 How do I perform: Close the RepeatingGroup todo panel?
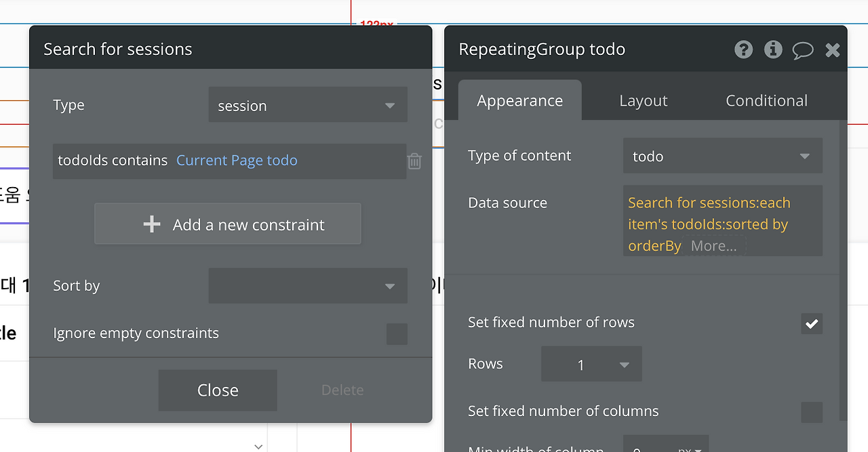tap(833, 49)
